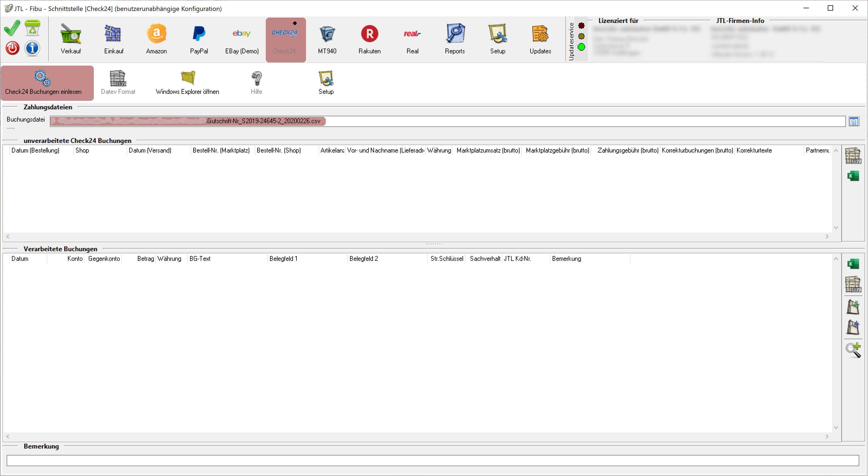
Task: Click the green Updateservice status light
Action: (x=581, y=47)
